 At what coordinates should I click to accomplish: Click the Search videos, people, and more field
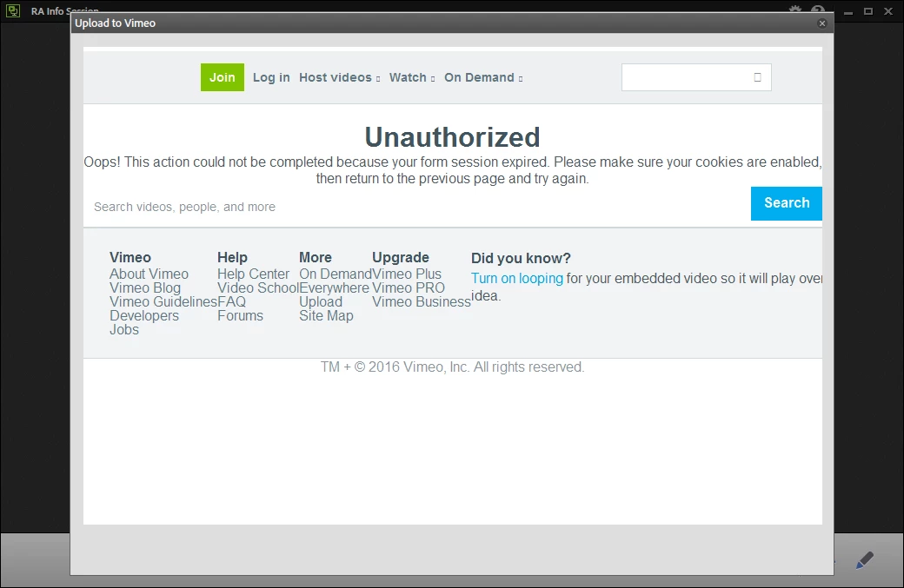[x=417, y=207]
